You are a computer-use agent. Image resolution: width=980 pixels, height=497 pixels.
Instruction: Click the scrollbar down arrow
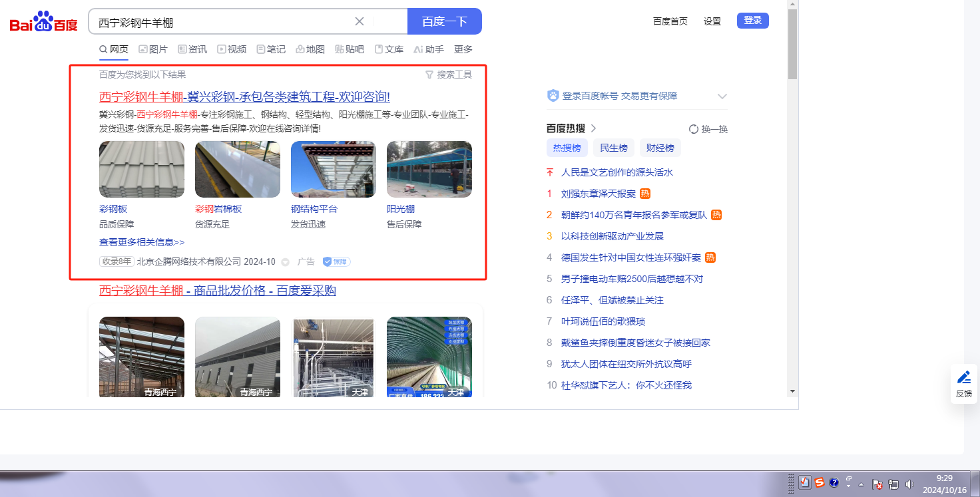792,391
